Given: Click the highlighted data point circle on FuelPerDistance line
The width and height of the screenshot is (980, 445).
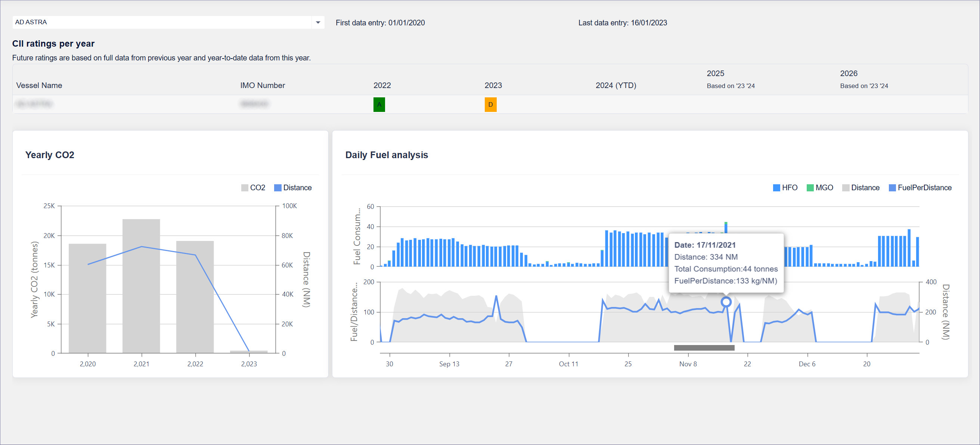Looking at the screenshot, I should pos(726,302).
